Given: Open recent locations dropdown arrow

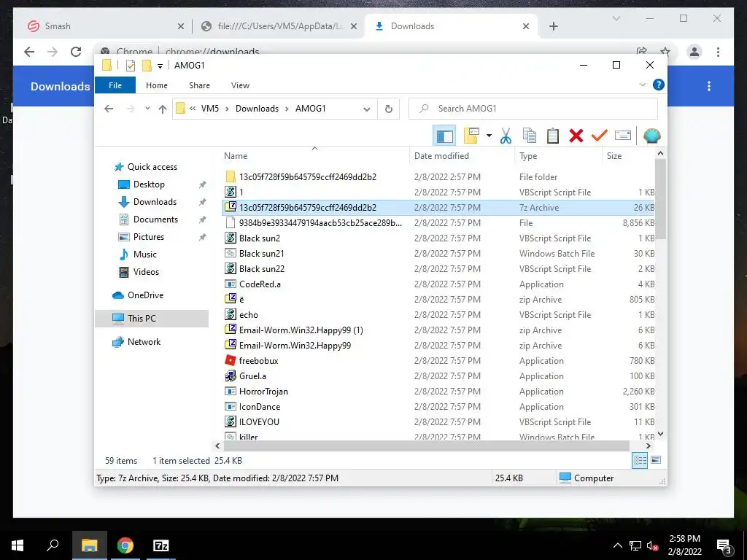Looking at the screenshot, I should coord(147,109).
